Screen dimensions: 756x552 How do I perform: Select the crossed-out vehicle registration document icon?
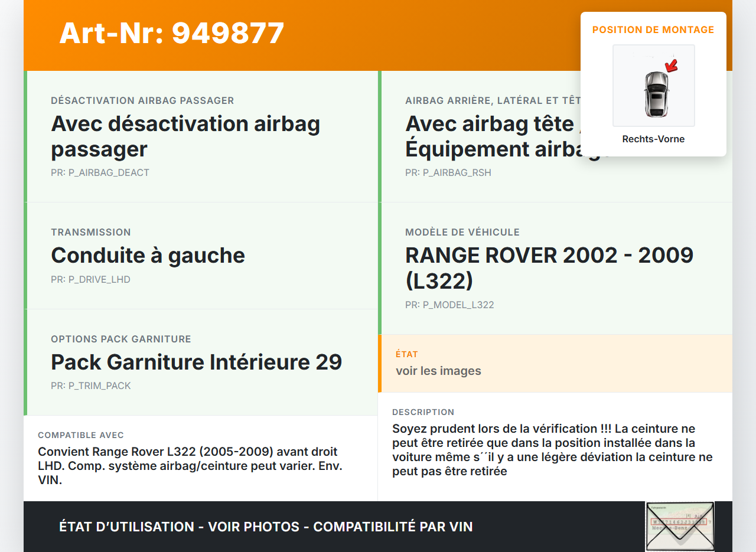tap(680, 526)
